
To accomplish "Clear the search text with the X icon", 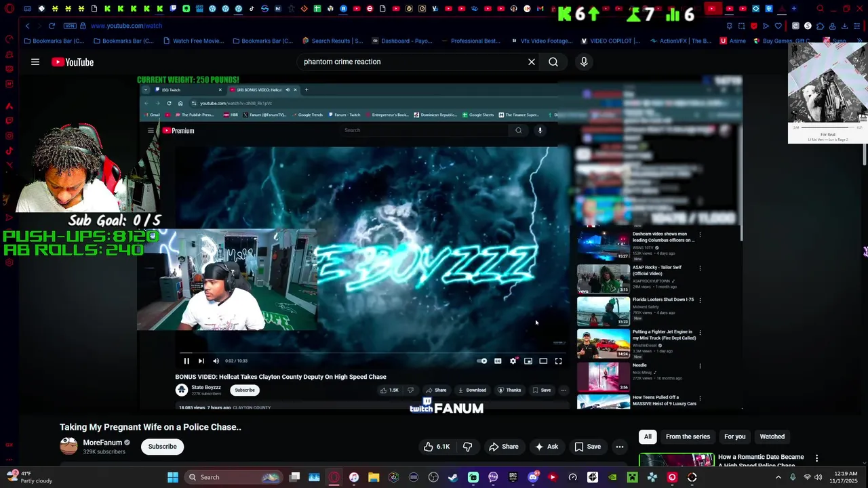I will pyautogui.click(x=532, y=62).
